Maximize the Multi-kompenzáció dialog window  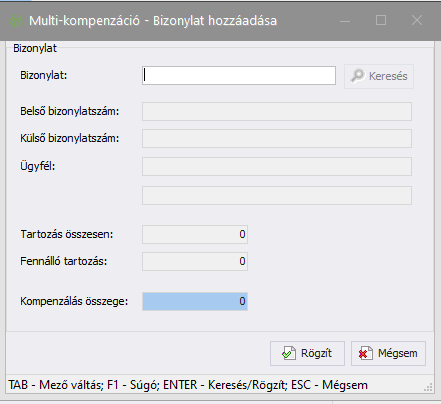point(381,21)
